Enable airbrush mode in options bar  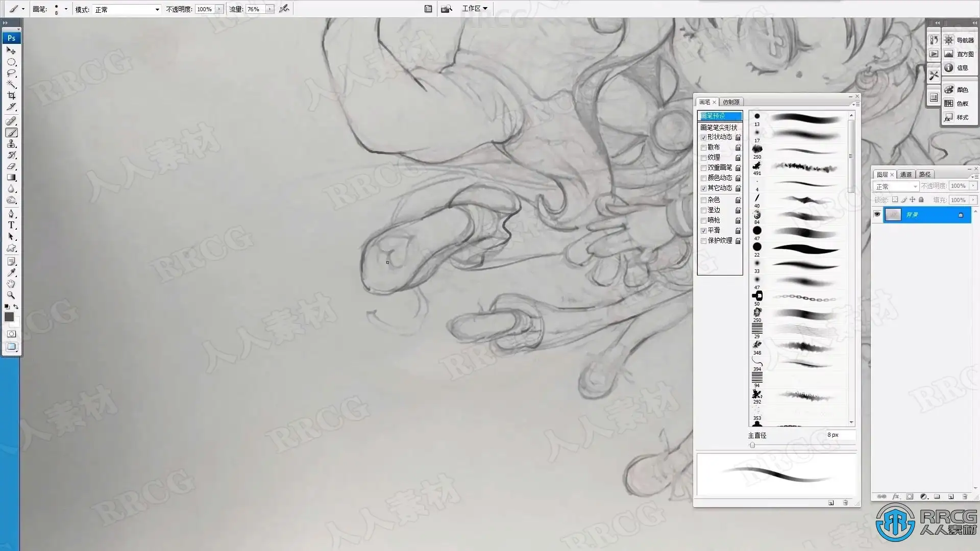[284, 9]
